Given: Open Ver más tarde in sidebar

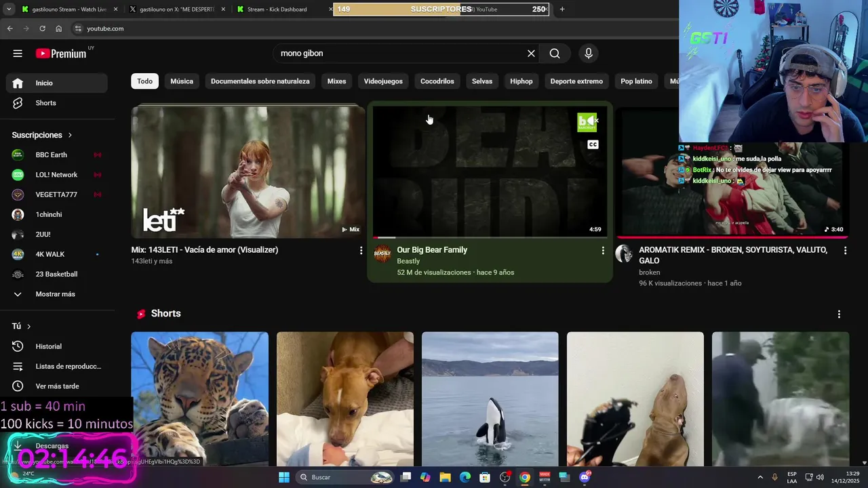Looking at the screenshot, I should 57,386.
